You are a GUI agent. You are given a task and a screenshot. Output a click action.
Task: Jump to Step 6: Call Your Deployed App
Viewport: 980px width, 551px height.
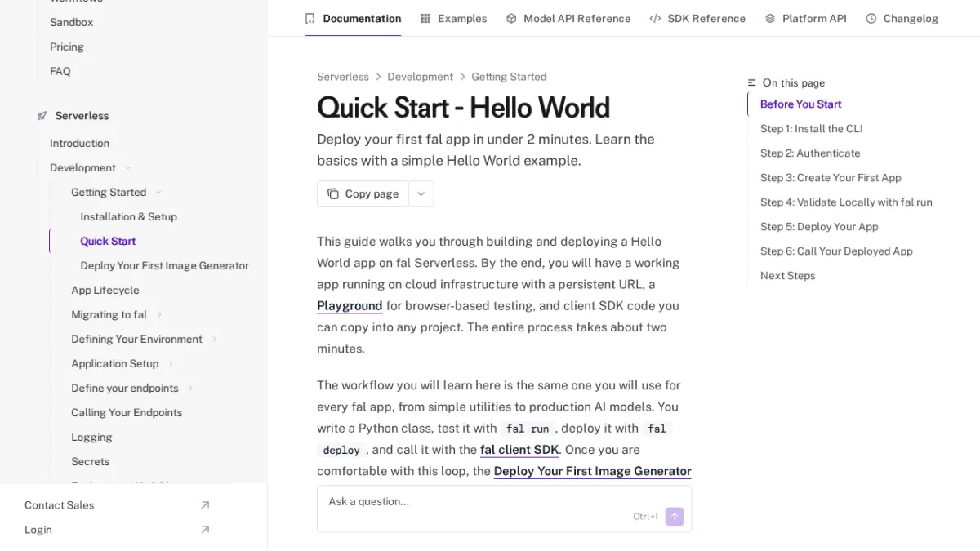click(x=836, y=251)
